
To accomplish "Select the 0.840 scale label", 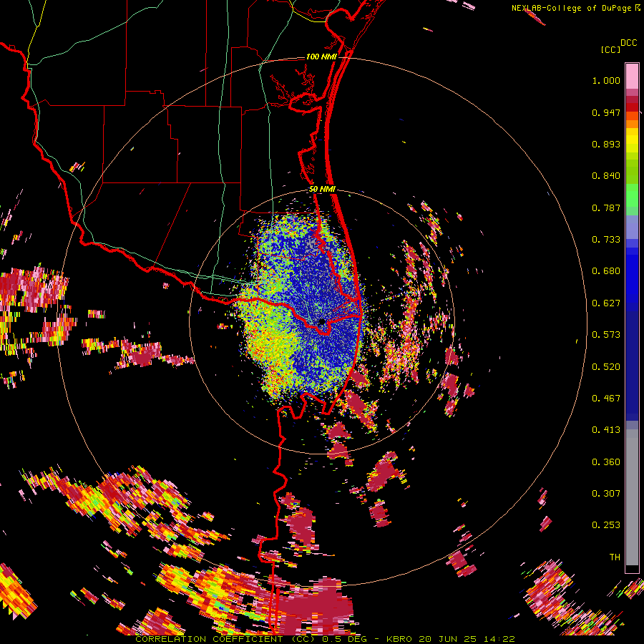I will [x=606, y=176].
